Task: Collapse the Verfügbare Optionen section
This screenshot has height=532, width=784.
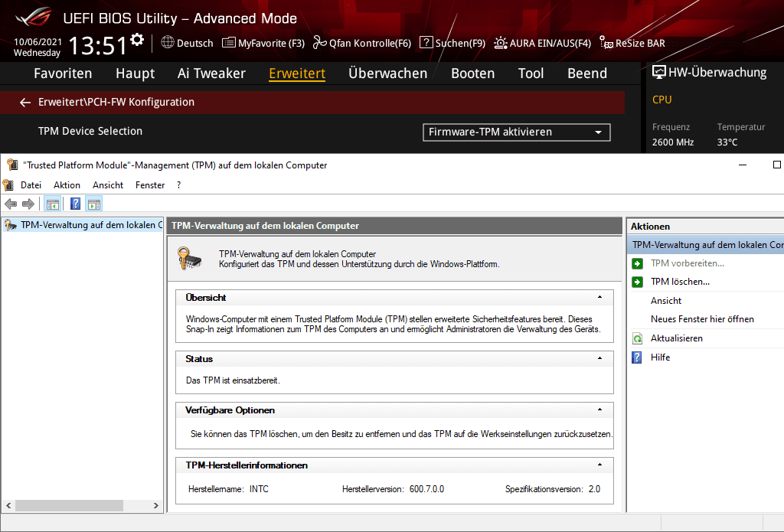Action: tap(600, 410)
